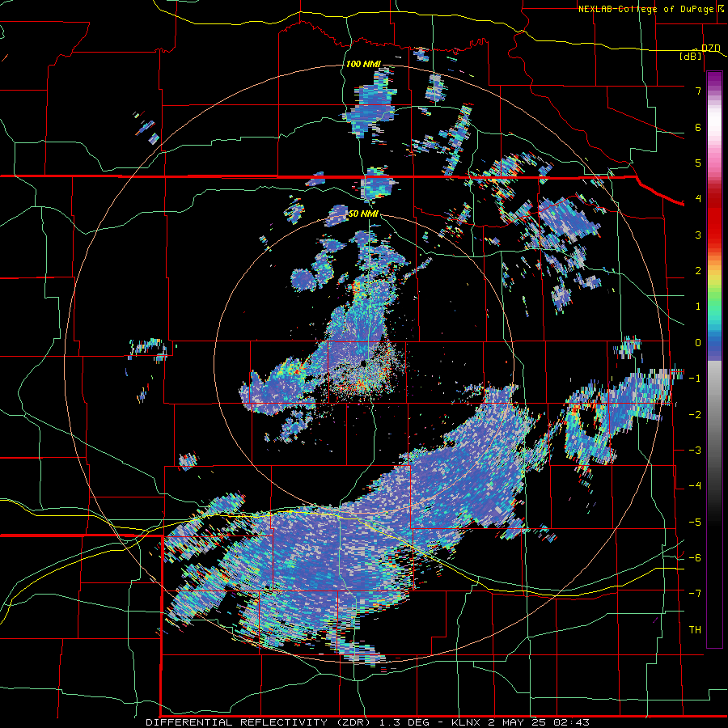Click the "3" tick label on color scale
Viewport: 728px width, 728px height.
coord(698,235)
